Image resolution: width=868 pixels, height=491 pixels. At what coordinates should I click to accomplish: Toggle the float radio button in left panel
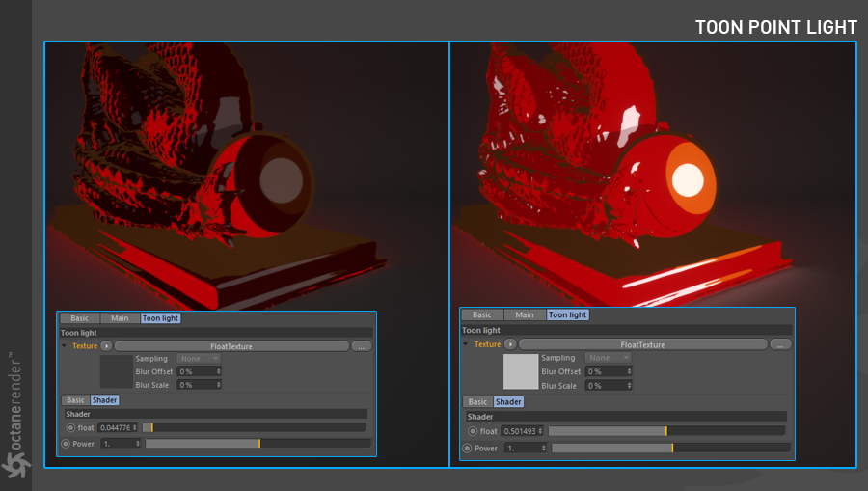pos(70,428)
